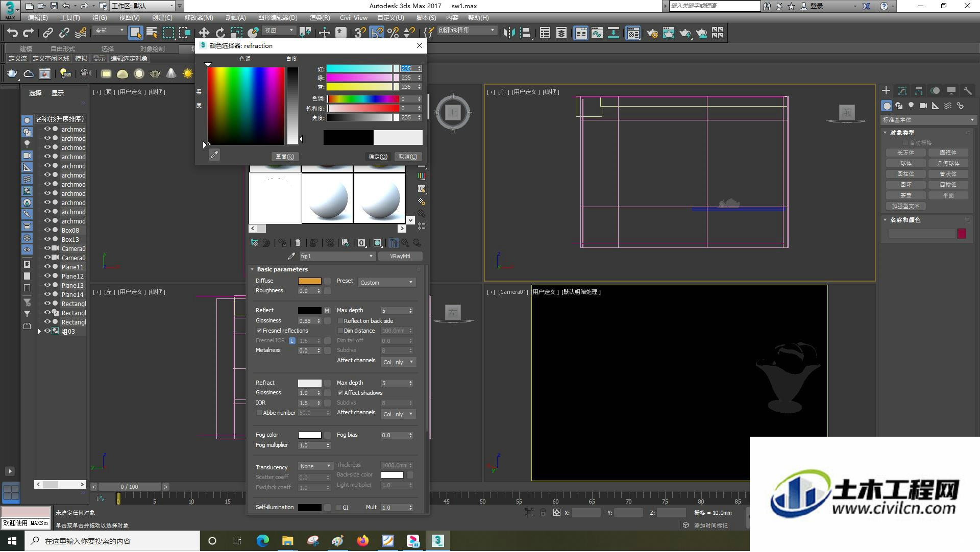Image resolution: width=980 pixels, height=552 pixels.
Task: Confirm color with 确定(O) button
Action: (378, 157)
